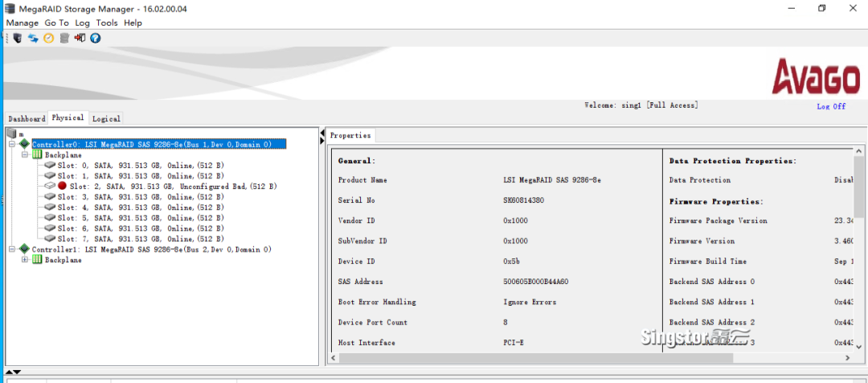Switch to the Physical tab
Image resolution: width=868 pixels, height=383 pixels.
coord(68,117)
